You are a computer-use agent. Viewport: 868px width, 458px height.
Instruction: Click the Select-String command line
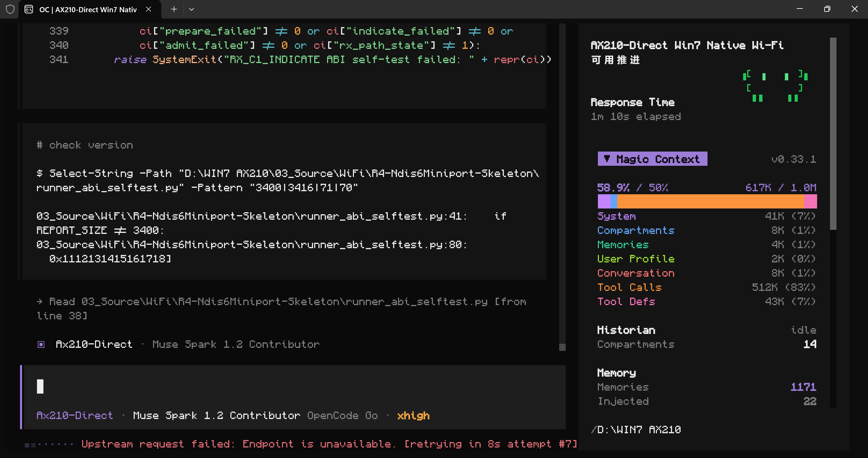tap(288, 180)
